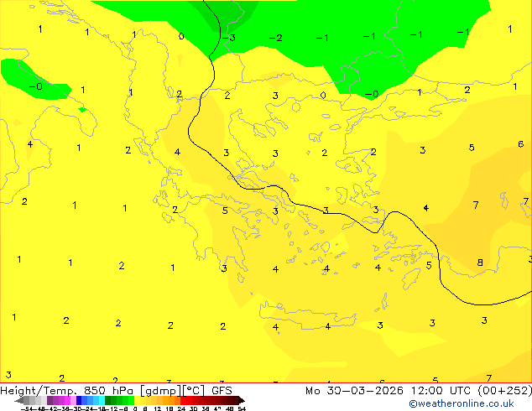The height and width of the screenshot is (411, 532).
Task: Pick the bright red legend swatch at 24
Action: [183, 400]
